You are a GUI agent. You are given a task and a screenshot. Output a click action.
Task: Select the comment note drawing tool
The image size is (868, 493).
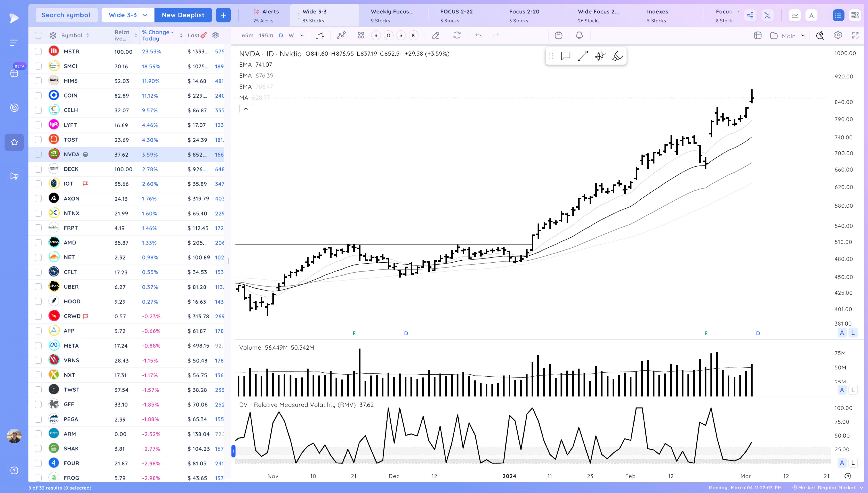pyautogui.click(x=566, y=56)
